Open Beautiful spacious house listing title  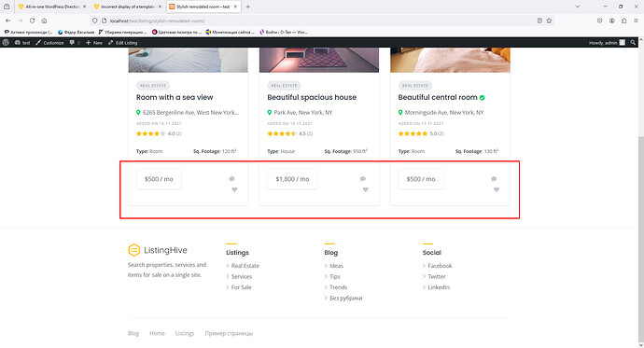[x=312, y=97]
